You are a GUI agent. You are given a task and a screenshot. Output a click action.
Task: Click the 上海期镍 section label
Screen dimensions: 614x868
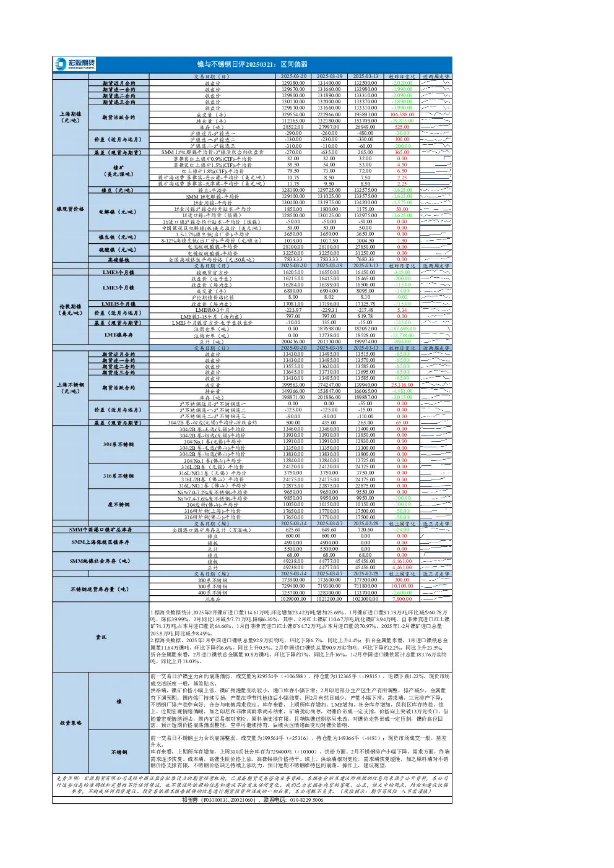pos(70,117)
